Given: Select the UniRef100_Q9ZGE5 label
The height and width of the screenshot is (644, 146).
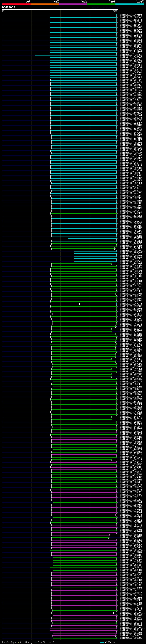Looking at the screenshot, I should [x=131, y=291].
